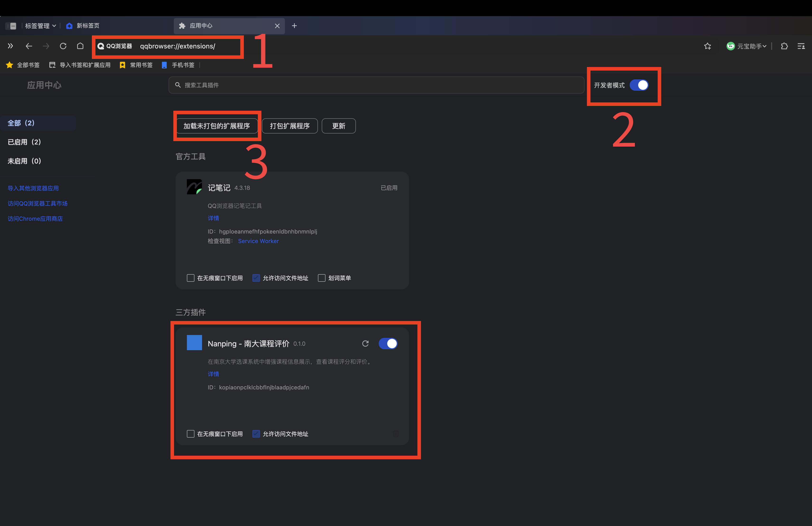Open 常用书签 bookmark folder
Image resolution: width=812 pixels, height=526 pixels.
[136, 65]
